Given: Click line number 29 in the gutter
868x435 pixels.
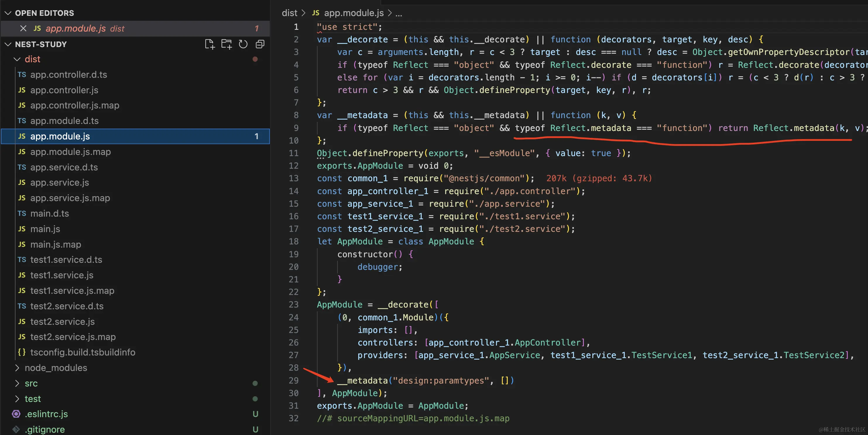Looking at the screenshot, I should pyautogui.click(x=293, y=380).
